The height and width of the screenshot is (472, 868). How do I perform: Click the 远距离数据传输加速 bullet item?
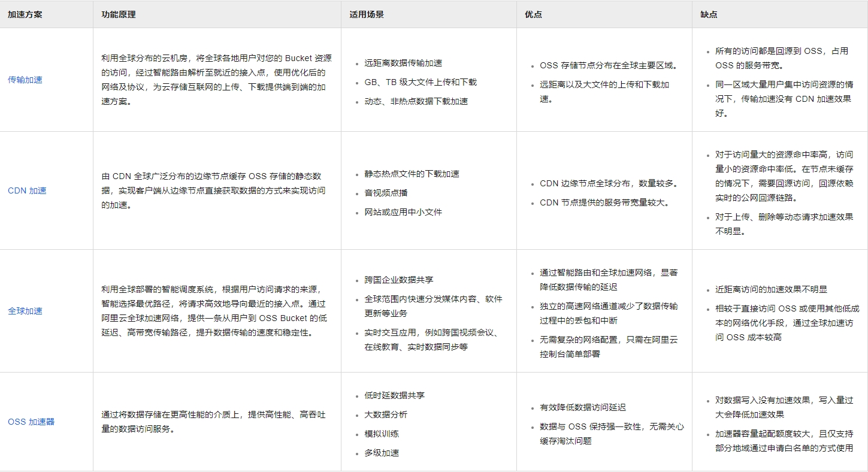(x=403, y=63)
